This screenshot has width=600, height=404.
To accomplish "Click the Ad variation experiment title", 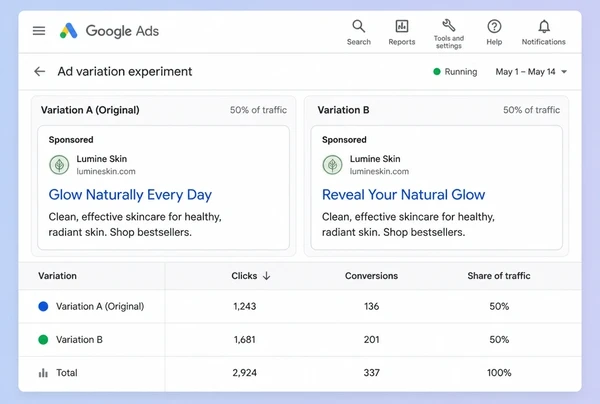I will [x=125, y=72].
